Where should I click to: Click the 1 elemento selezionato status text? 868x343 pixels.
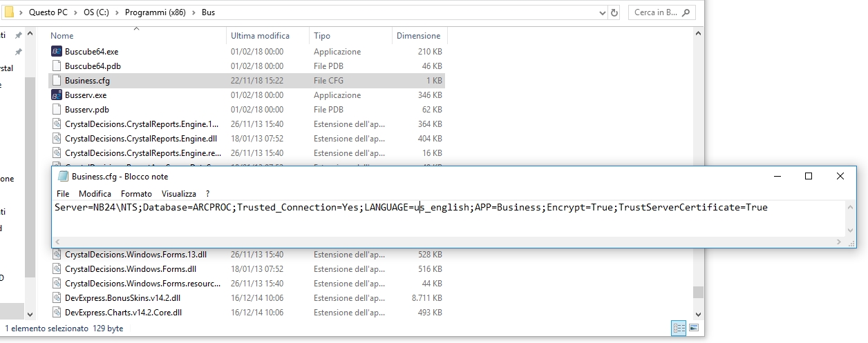pos(47,329)
